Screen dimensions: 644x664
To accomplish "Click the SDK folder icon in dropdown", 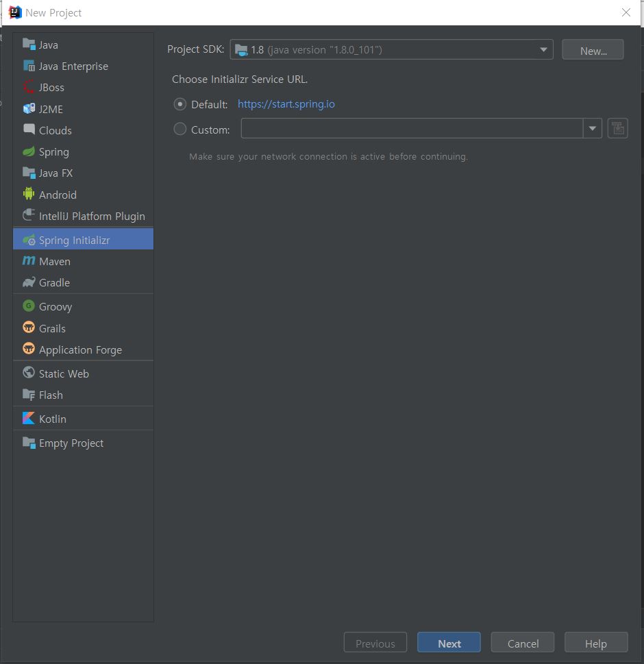I will (241, 50).
